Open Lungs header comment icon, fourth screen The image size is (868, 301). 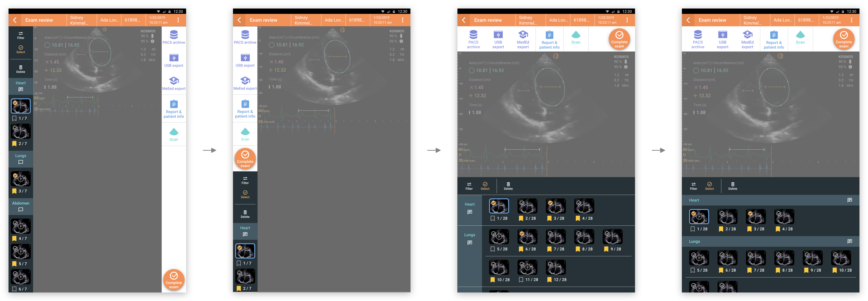(x=850, y=241)
